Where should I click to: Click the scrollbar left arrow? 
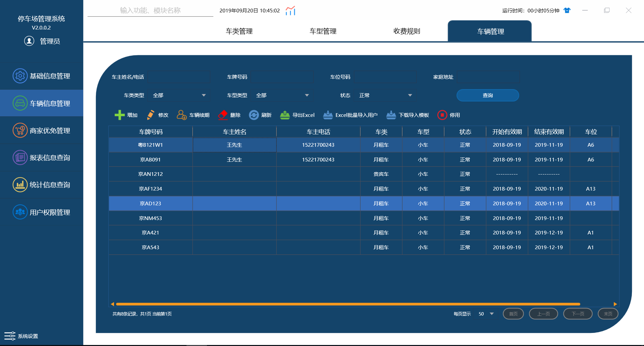[112, 304]
